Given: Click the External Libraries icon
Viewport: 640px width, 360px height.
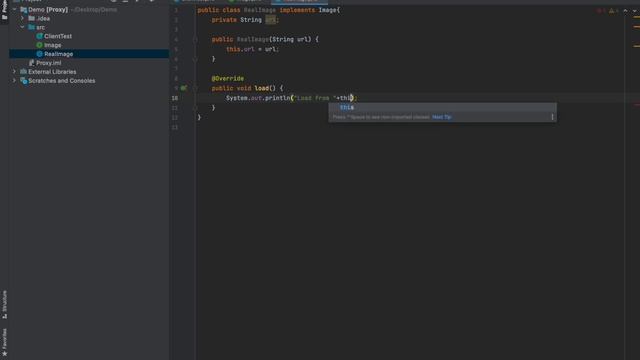Looking at the screenshot, I should click(24, 72).
